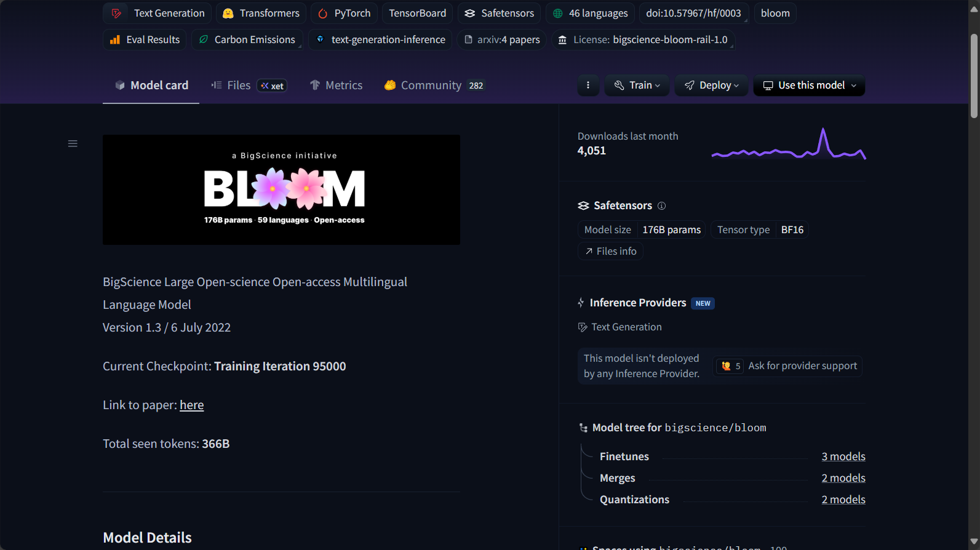Click the Inference Providers lightning icon
This screenshot has width=980, height=550.
581,303
